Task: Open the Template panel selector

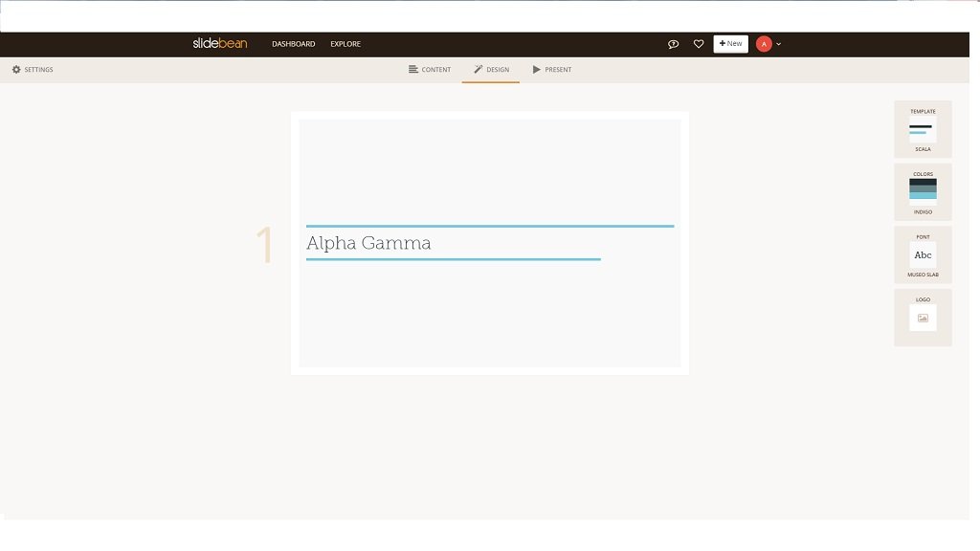Action: tap(923, 112)
